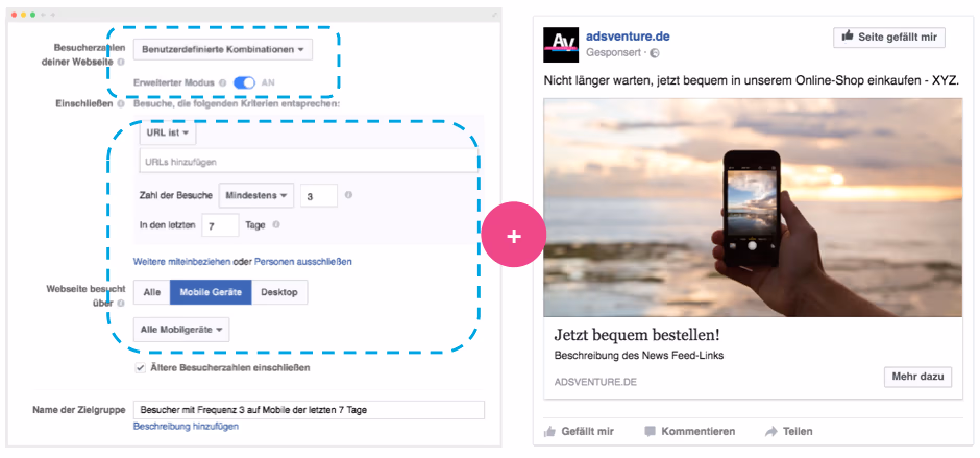Click the Teilen share arrow icon
980x458 pixels.
click(x=771, y=431)
